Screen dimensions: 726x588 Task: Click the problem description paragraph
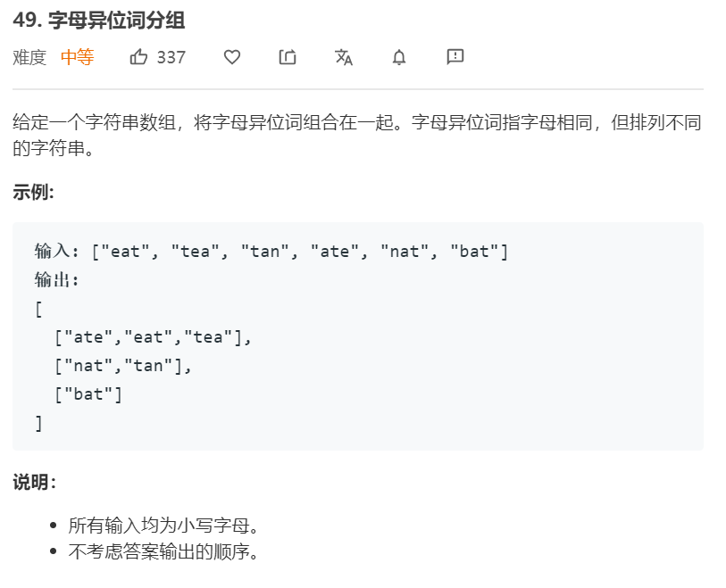357,135
